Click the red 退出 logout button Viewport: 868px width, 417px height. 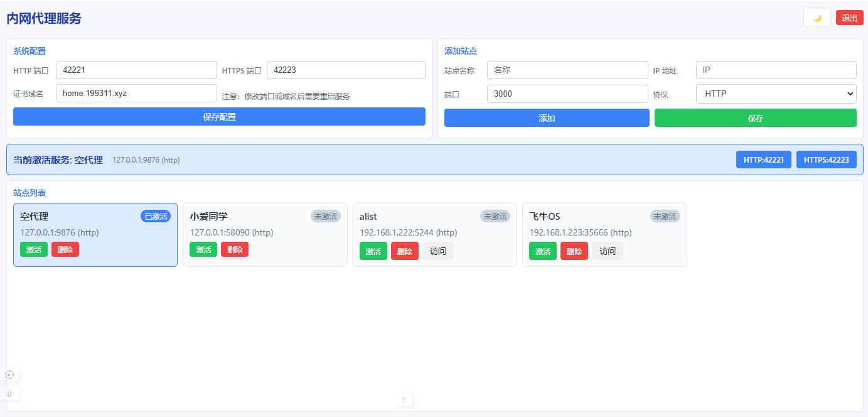[849, 18]
